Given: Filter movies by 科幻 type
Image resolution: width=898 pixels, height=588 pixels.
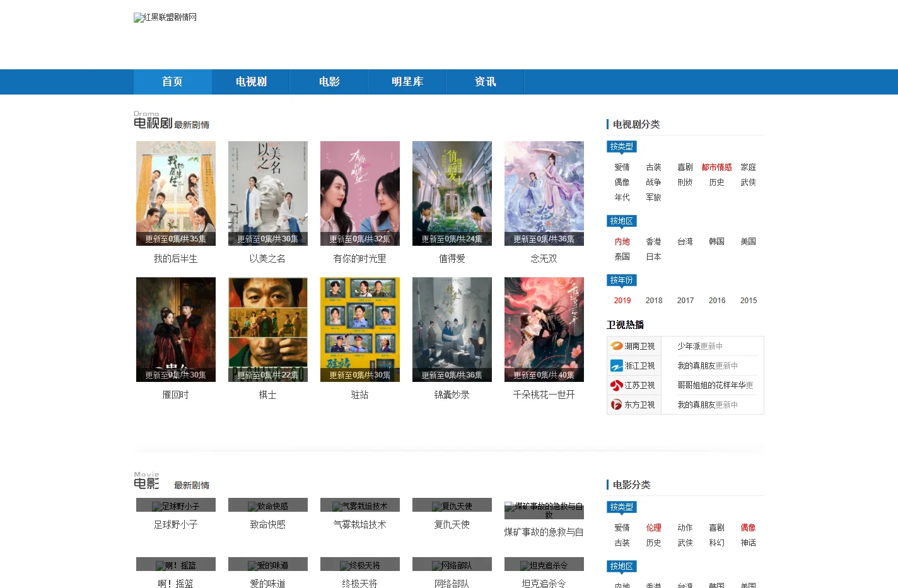Looking at the screenshot, I should (x=717, y=543).
